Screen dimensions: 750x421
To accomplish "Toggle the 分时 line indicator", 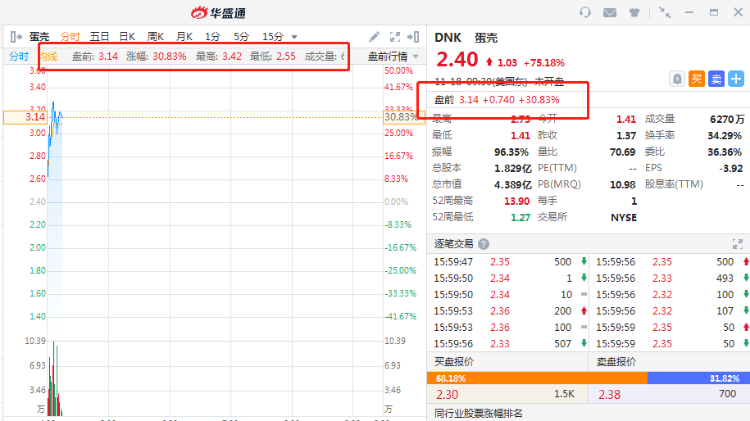I will [x=19, y=56].
